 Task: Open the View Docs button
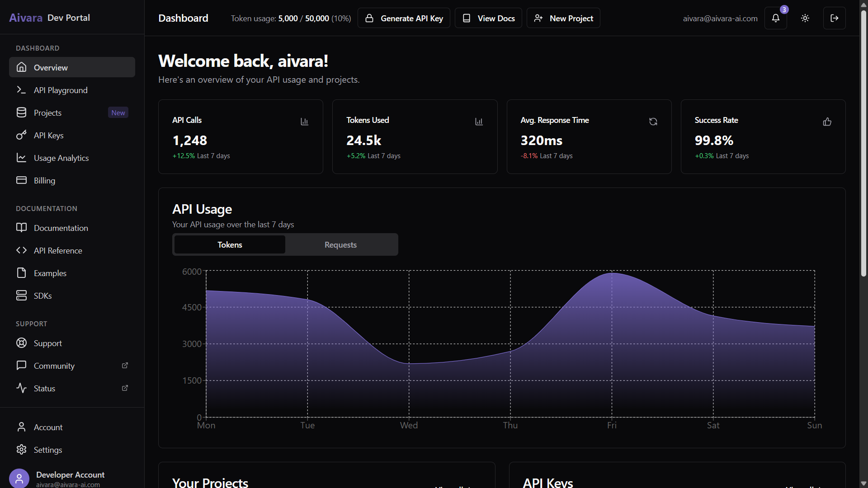[488, 18]
